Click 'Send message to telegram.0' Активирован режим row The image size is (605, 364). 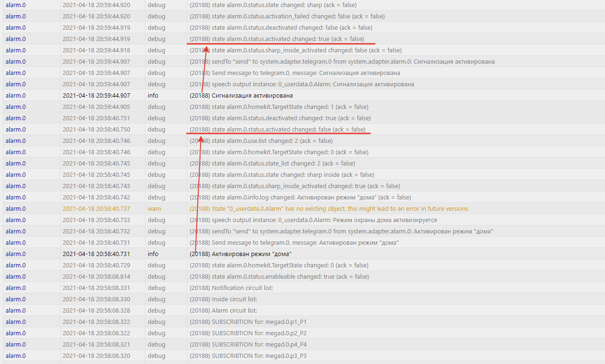pyautogui.click(x=294, y=242)
